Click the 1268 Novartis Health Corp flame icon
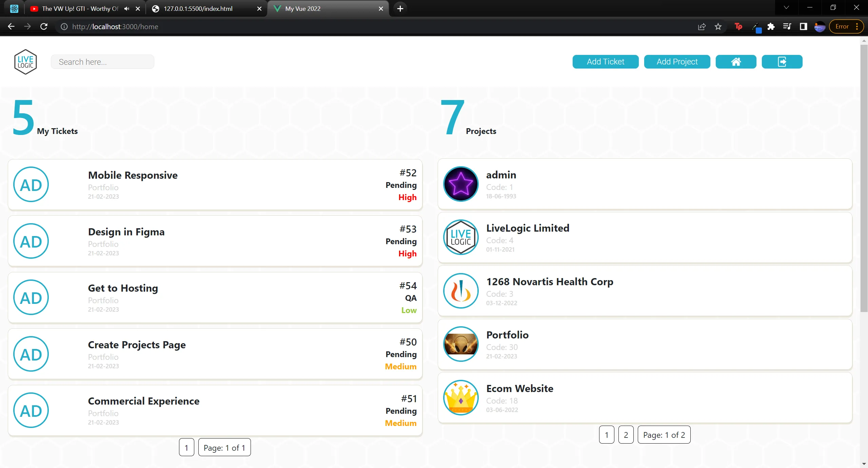The height and width of the screenshot is (468, 868). click(461, 291)
